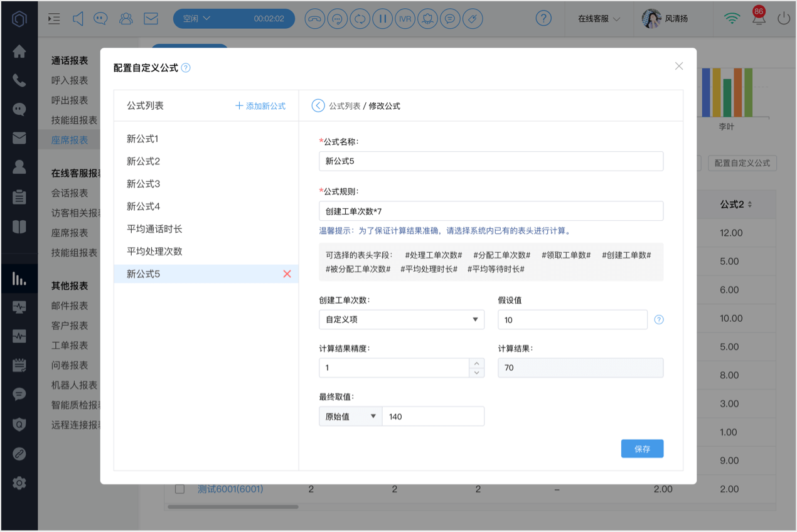Open the help question mark in top bar

543,18
